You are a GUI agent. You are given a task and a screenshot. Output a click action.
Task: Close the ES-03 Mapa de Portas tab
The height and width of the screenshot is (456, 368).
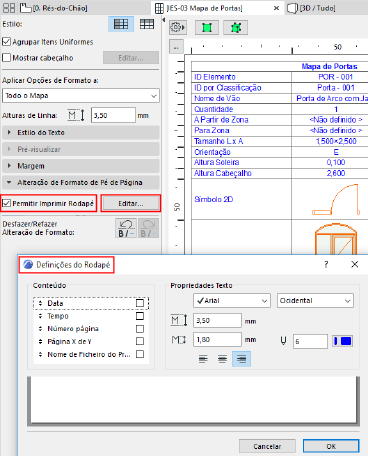point(276,8)
